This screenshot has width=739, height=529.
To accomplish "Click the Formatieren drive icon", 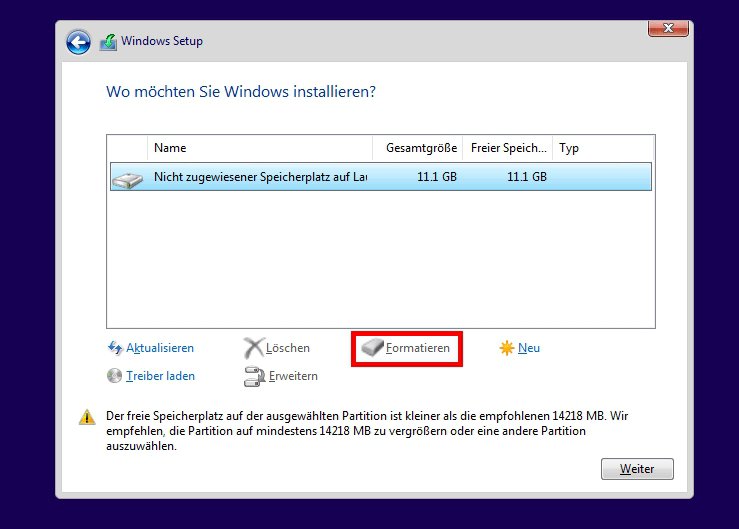I will pyautogui.click(x=372, y=348).
